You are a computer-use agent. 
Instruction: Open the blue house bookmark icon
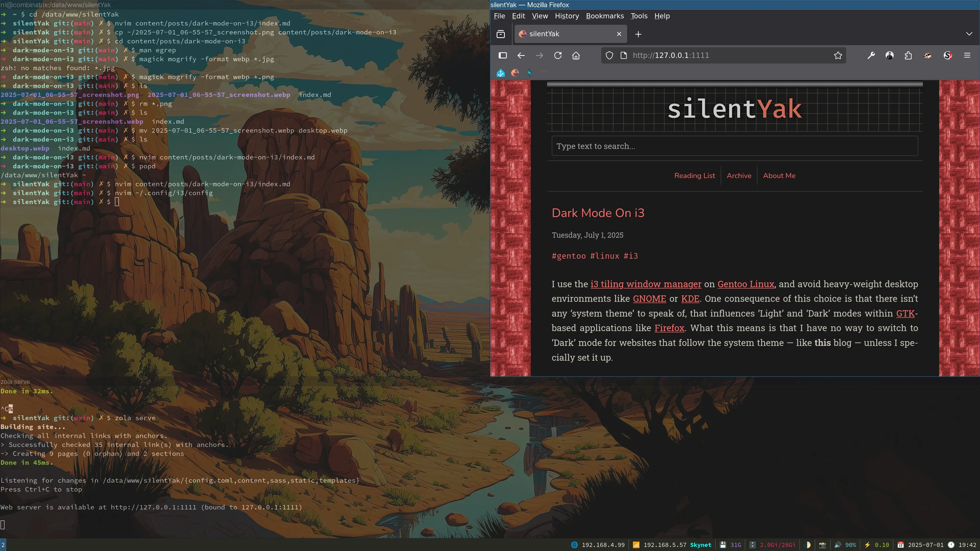[501, 73]
